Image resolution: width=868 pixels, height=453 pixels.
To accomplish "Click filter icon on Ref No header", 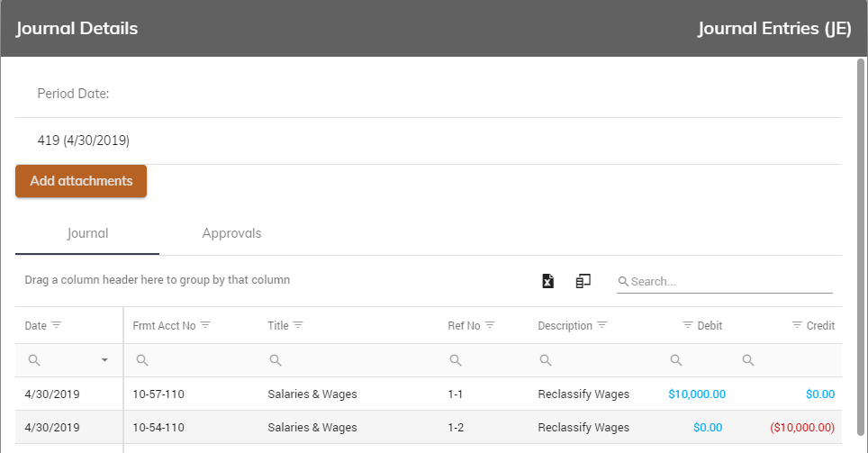I will (x=490, y=325).
